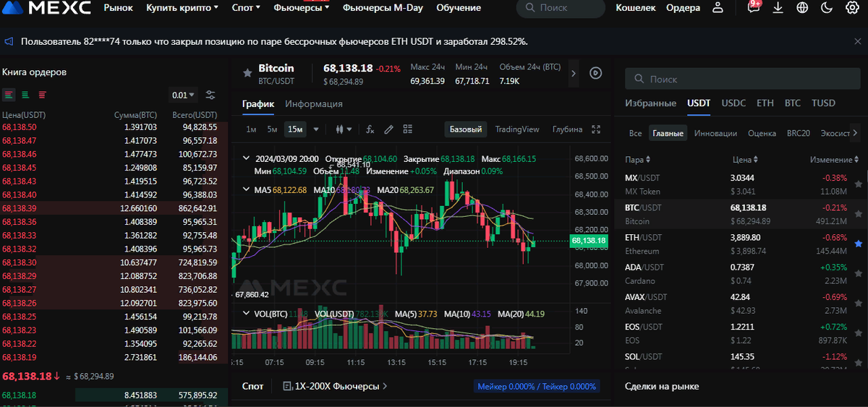This screenshot has height=407, width=868.
Task: Open the Избранные tab
Action: pyautogui.click(x=650, y=103)
